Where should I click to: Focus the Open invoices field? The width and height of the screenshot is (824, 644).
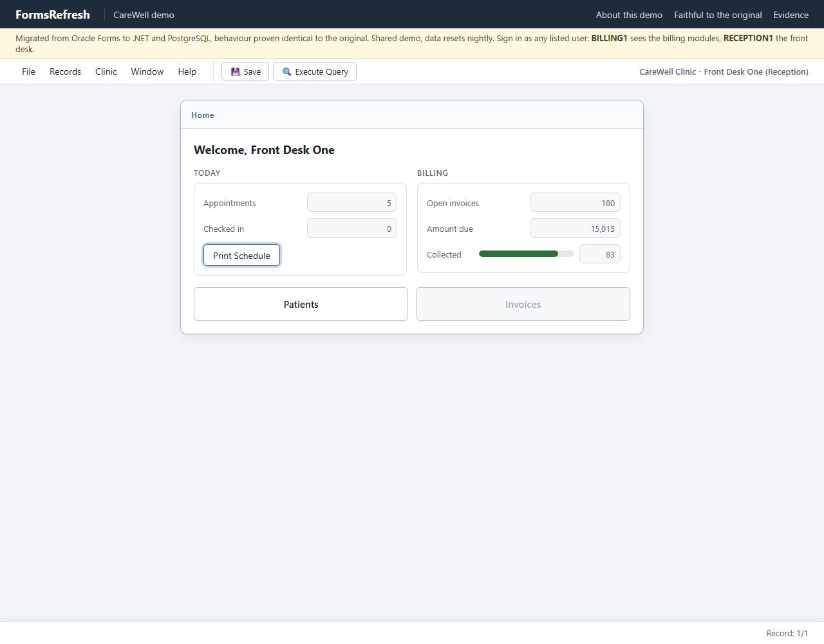tap(576, 202)
